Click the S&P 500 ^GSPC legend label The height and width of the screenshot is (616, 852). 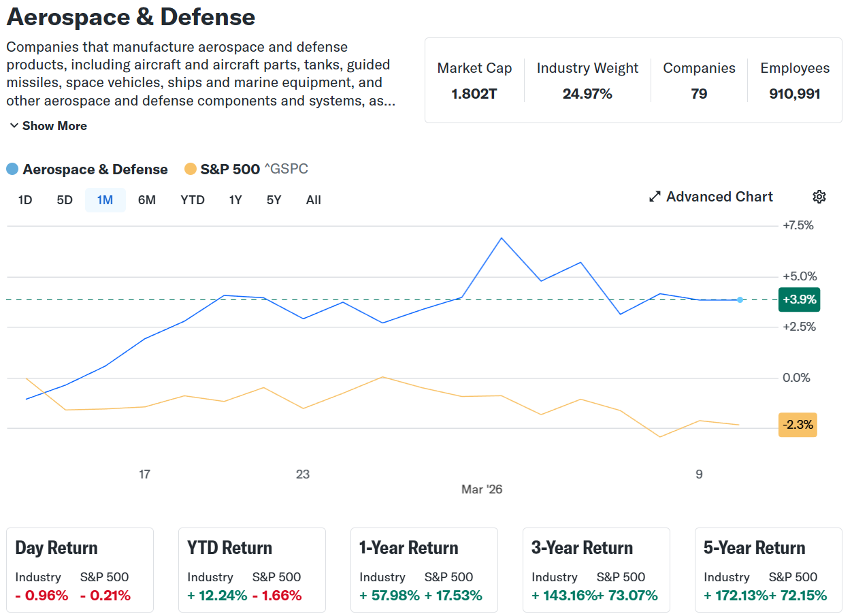point(254,169)
